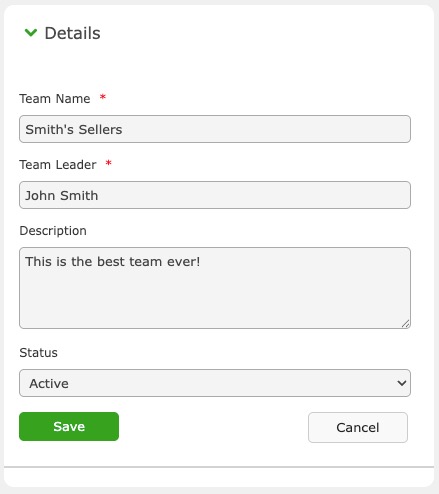This screenshot has width=439, height=494.
Task: Click the "John Smith" leader name text
Action: (62, 195)
